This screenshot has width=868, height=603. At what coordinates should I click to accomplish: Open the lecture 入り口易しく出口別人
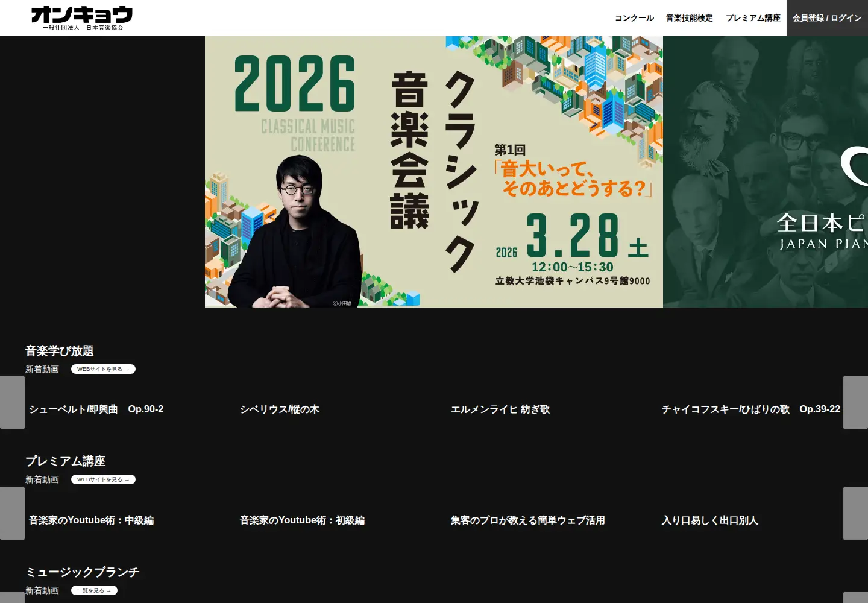pos(710,520)
